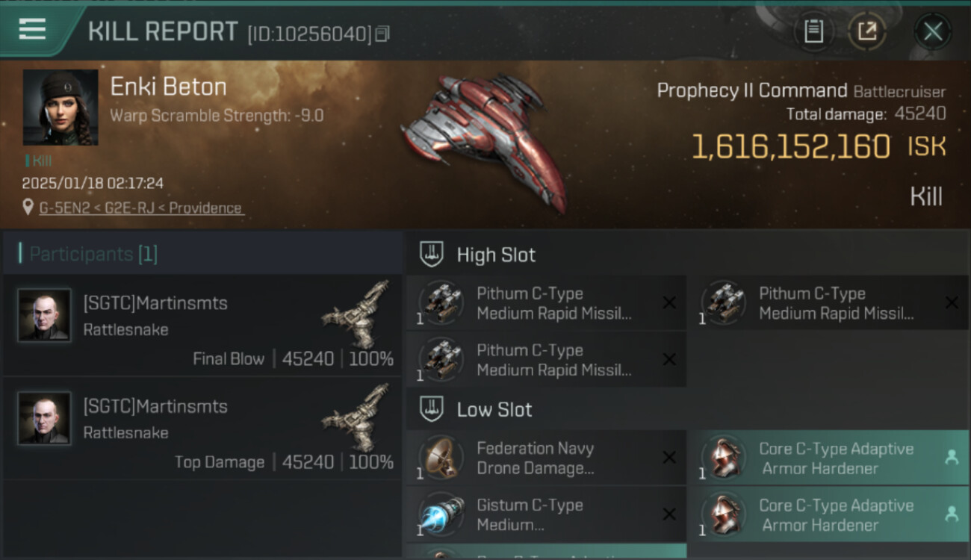
Task: Open the hamburger menu
Action: pyautogui.click(x=32, y=29)
